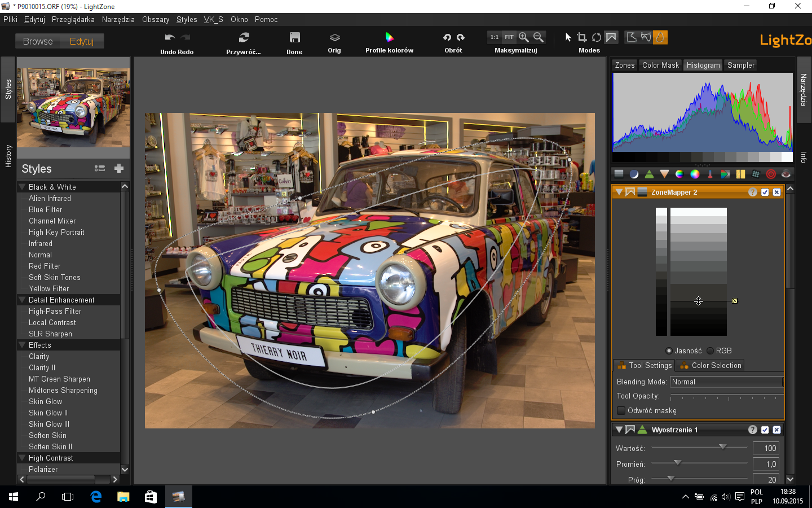
Task: Rotate the image left with Obrót
Action: (447, 37)
